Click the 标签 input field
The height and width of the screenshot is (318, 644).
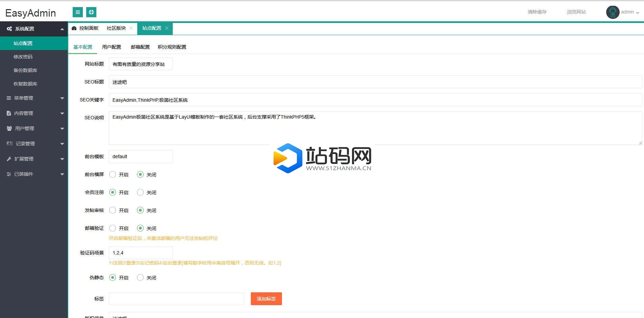click(176, 299)
